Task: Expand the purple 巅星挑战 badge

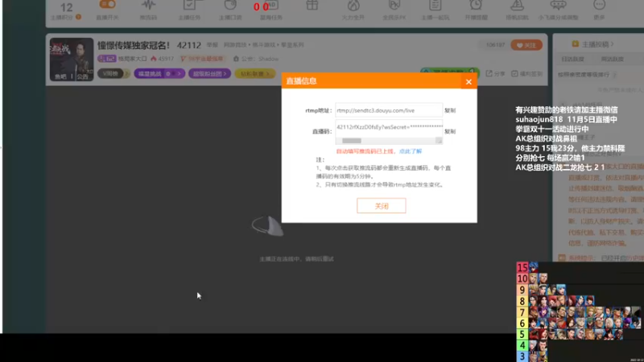Action: pos(159,73)
